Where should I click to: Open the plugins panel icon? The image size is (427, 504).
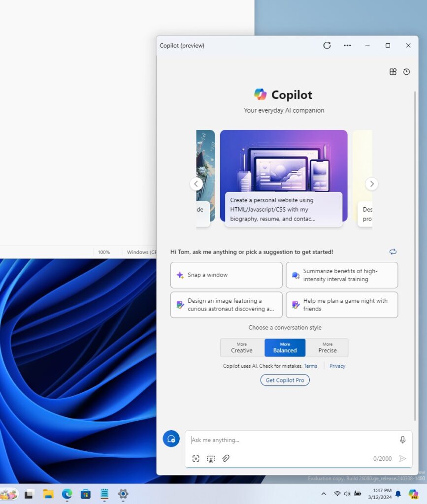pyautogui.click(x=393, y=71)
